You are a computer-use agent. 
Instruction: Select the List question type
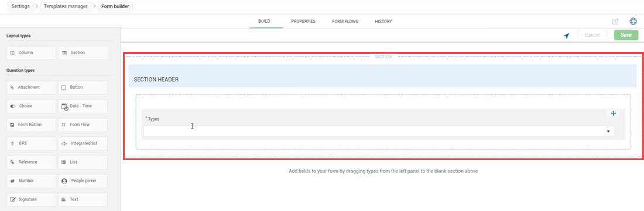click(x=83, y=162)
